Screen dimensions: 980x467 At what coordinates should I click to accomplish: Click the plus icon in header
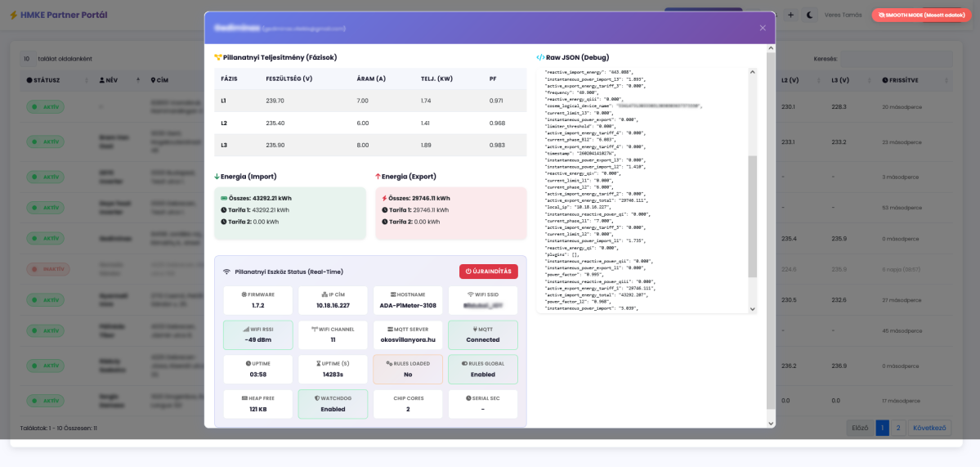790,15
